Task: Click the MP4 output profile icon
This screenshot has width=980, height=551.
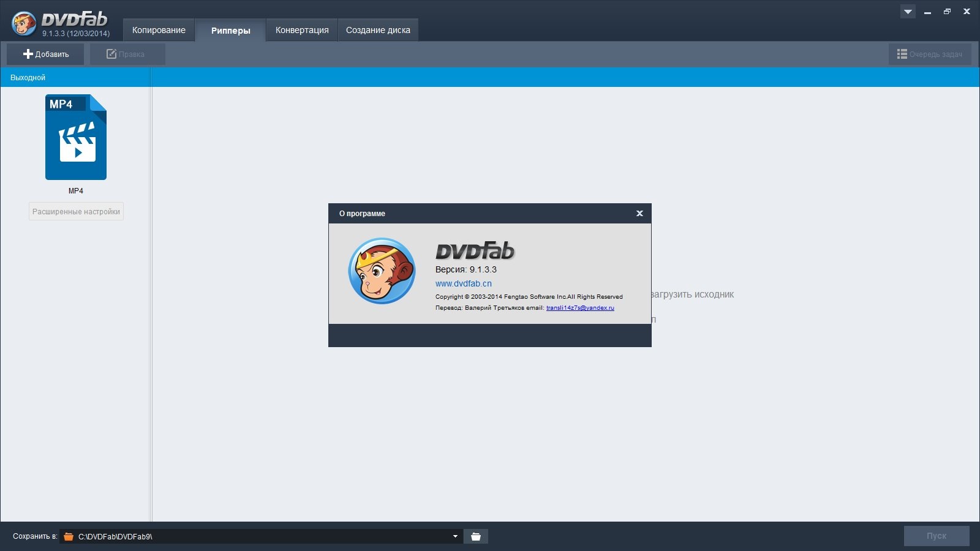Action: pos(76,137)
